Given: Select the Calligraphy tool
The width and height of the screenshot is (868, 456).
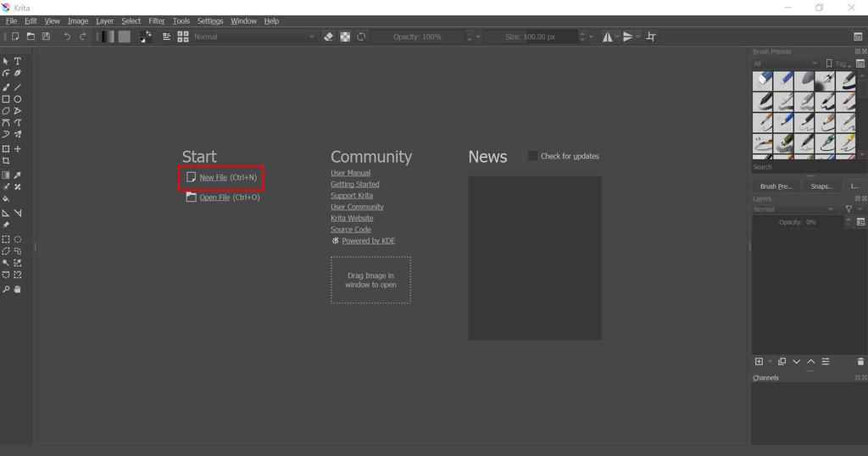Looking at the screenshot, I should (x=18, y=73).
